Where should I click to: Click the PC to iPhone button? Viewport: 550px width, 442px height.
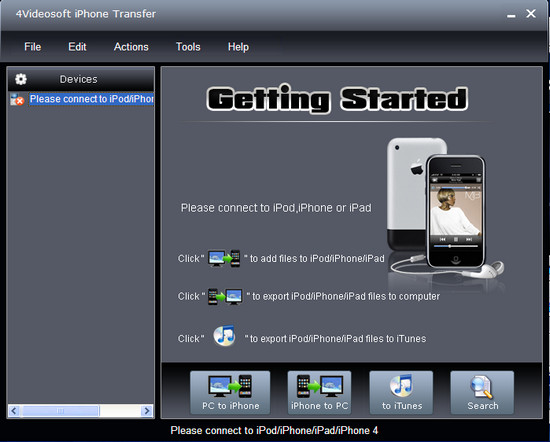point(230,393)
